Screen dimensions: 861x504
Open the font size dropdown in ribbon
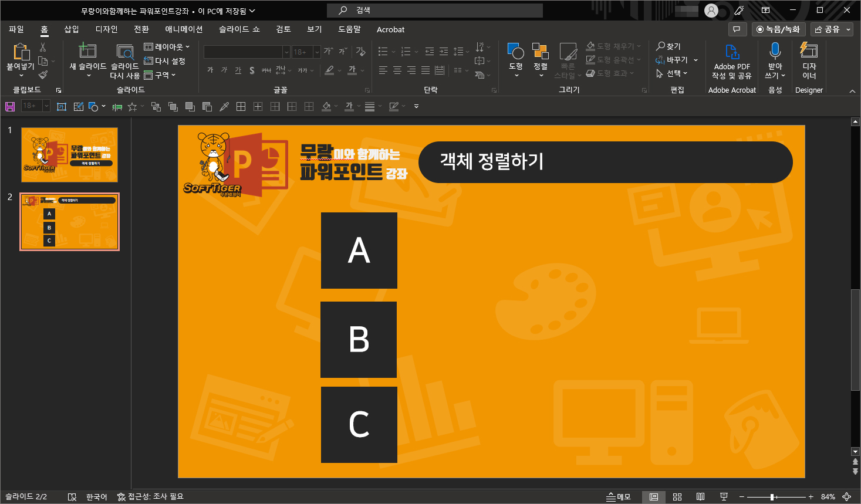click(317, 52)
